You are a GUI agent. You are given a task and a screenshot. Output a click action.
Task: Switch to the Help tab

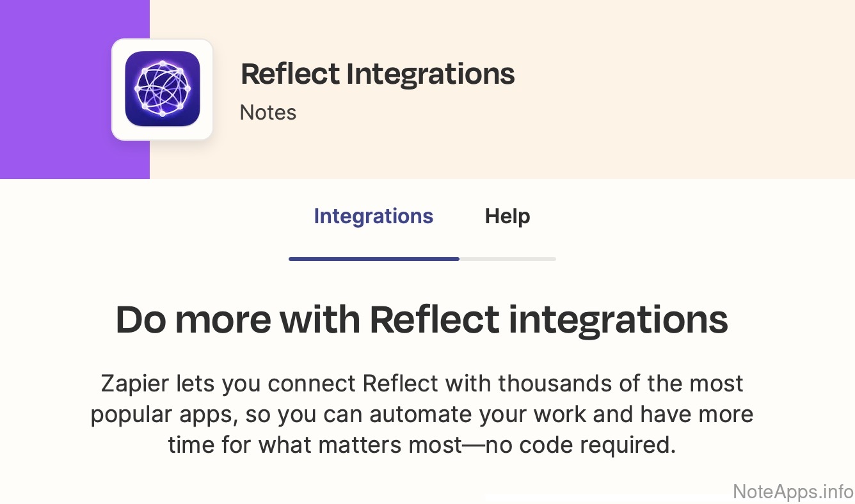pyautogui.click(x=507, y=216)
